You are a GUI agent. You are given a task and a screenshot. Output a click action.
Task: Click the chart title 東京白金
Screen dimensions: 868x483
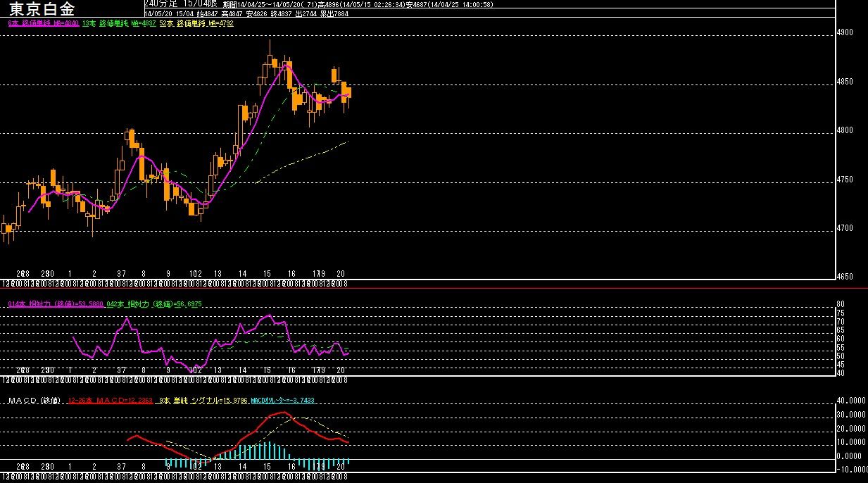41,9
